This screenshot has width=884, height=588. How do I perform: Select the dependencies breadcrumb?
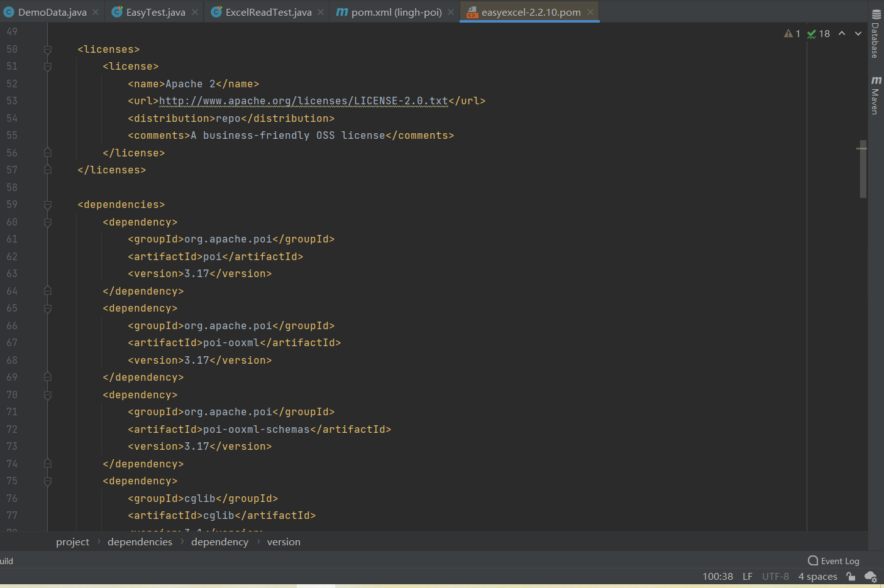[140, 542]
